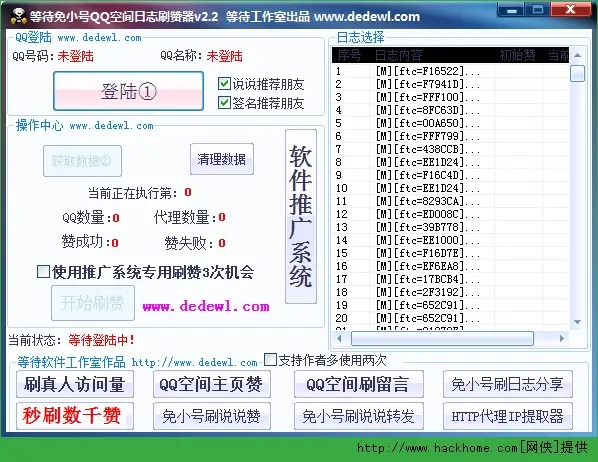Image resolution: width=598 pixels, height=462 pixels.
Task: Select log row 16 [ftc=EF6EA8]
Action: [451, 266]
